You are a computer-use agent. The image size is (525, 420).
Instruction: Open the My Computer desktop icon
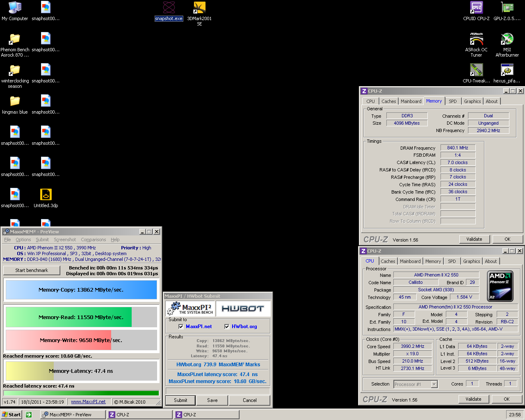coord(15,11)
